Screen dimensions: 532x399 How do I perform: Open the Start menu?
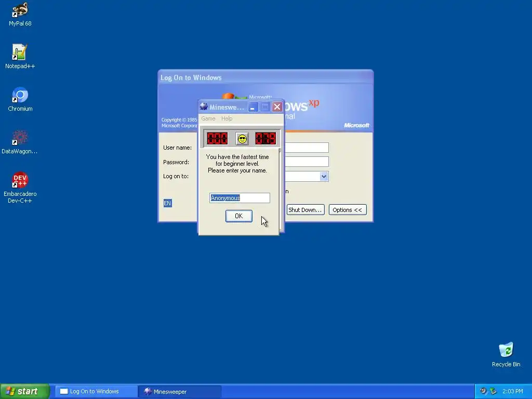coord(25,391)
